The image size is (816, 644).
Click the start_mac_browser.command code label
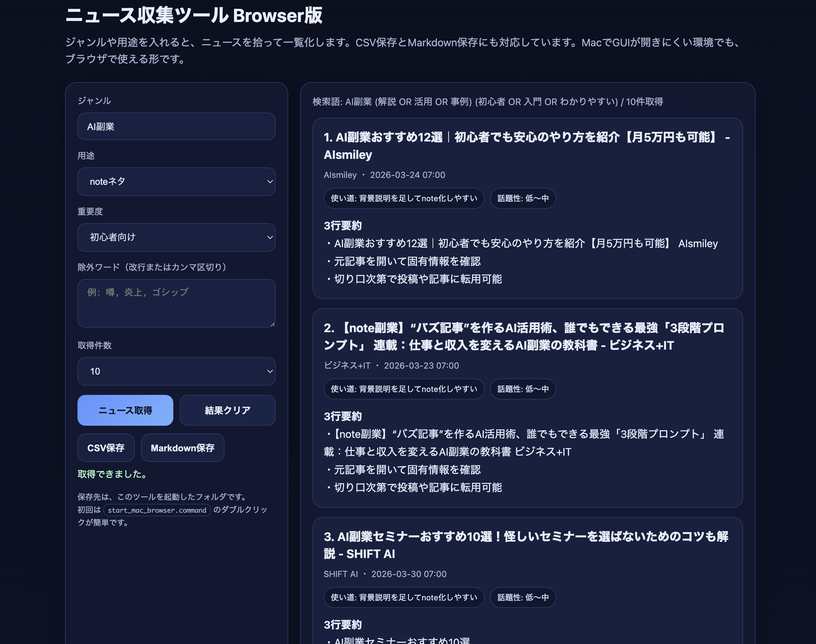[x=157, y=510]
